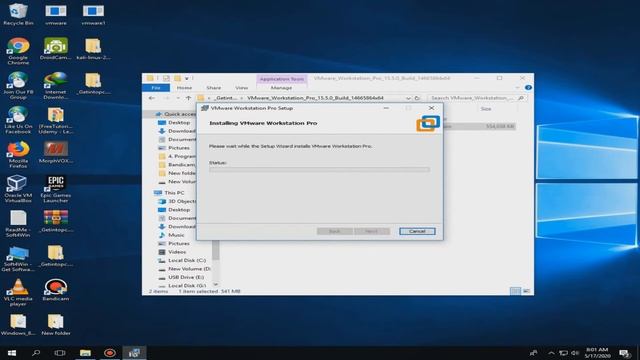Show hidden system tray icons
The image size is (640, 360).
[x=551, y=353]
